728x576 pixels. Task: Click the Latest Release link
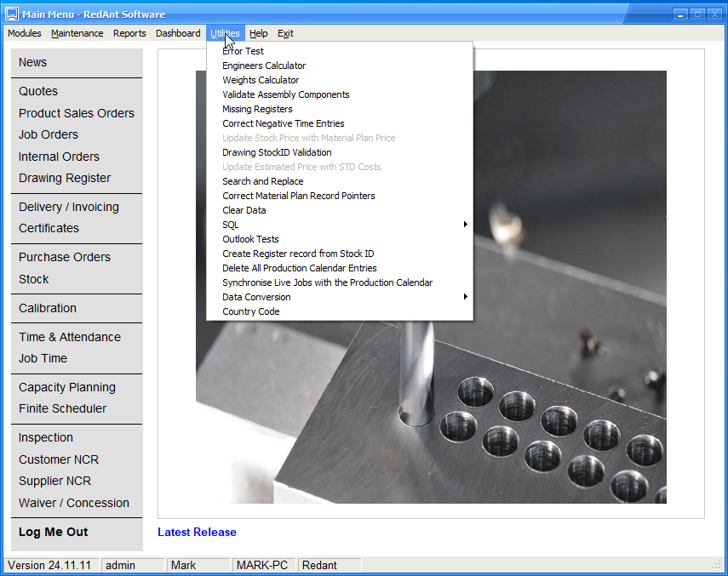(197, 532)
